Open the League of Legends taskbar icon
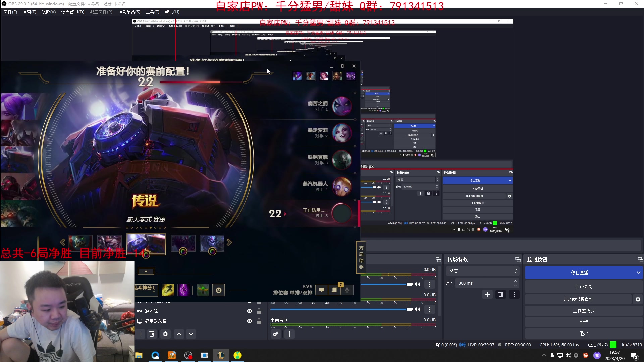The width and height of the screenshot is (644, 362). [221, 355]
